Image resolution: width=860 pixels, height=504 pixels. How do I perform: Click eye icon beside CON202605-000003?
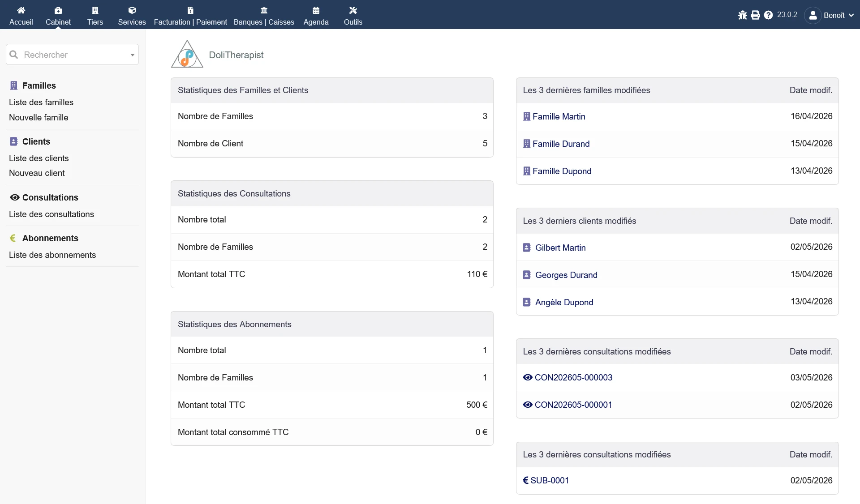[528, 377]
